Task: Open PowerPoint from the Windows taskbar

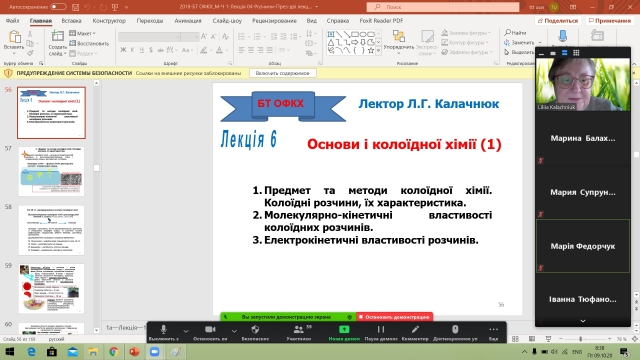Action: 134,351
